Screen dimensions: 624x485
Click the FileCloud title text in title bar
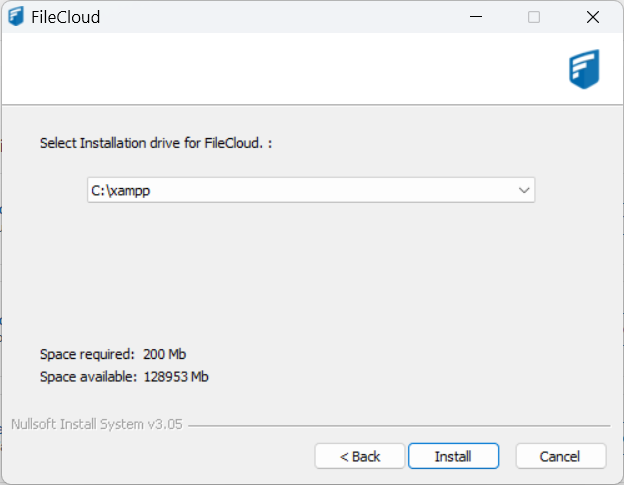(66, 17)
